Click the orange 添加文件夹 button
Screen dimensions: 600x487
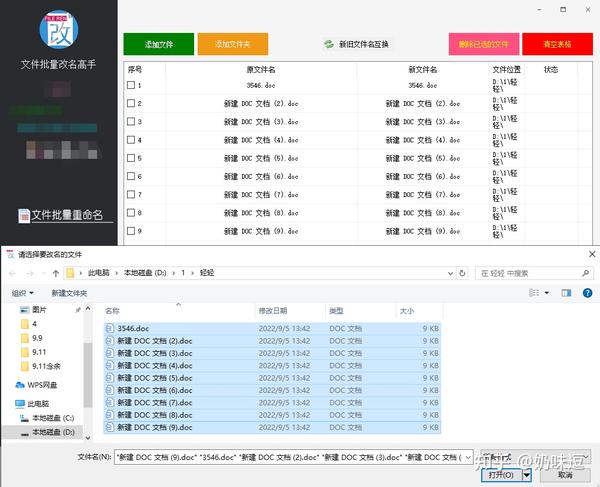[x=233, y=44]
